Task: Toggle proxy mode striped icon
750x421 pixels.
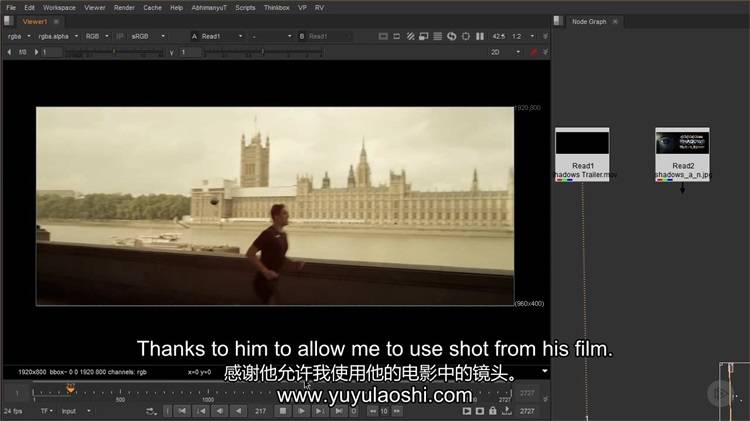Action: coord(410,36)
